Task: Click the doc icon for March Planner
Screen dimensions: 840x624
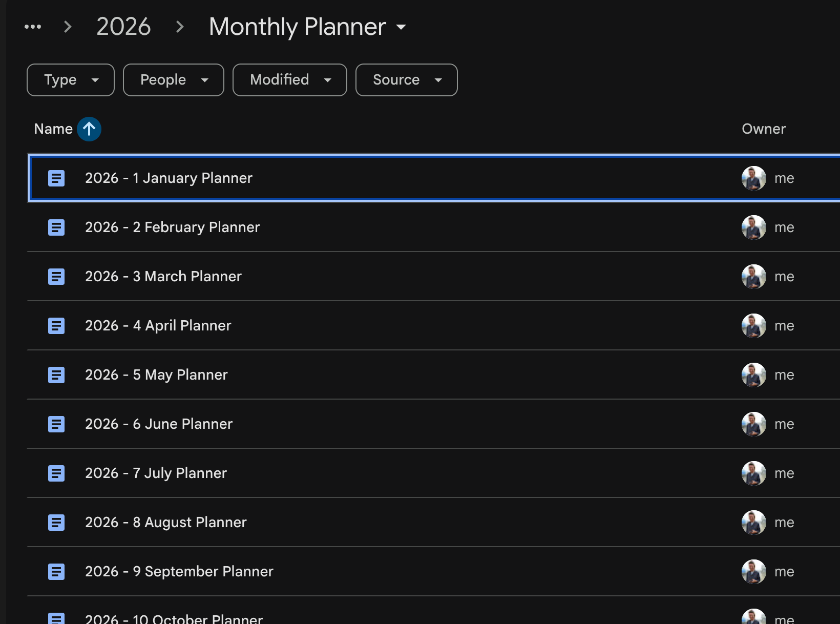Action: [56, 277]
